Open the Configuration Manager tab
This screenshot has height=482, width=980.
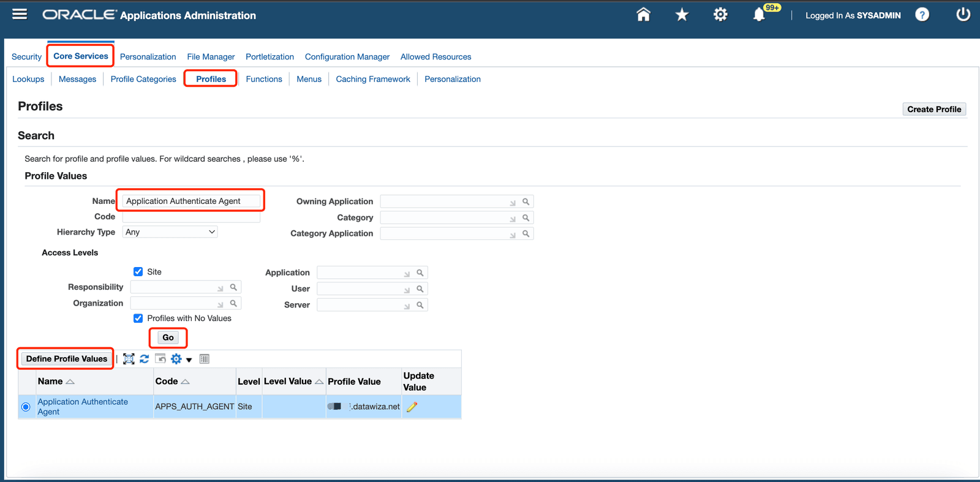click(347, 56)
